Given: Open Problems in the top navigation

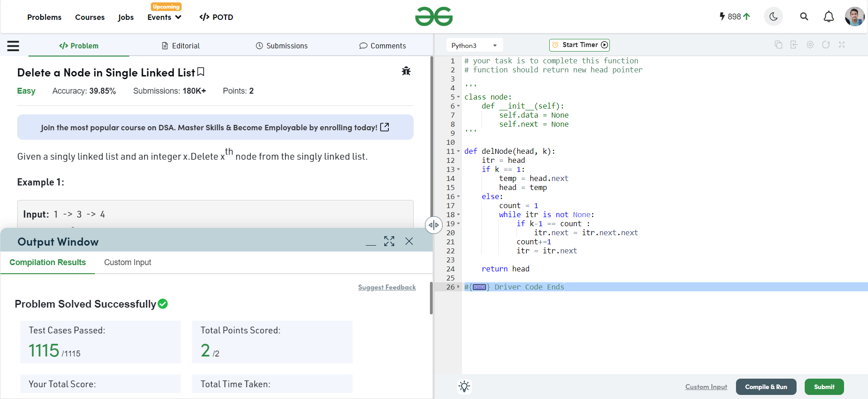Looking at the screenshot, I should click(x=44, y=17).
